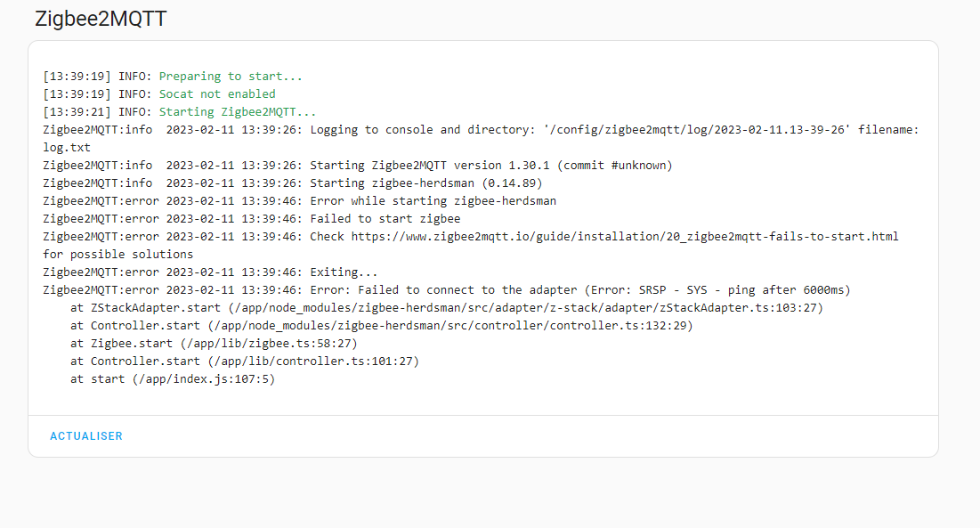Click the Zigbee2MQTT page title
Image resolution: width=980 pixels, height=528 pixels.
pyautogui.click(x=100, y=20)
